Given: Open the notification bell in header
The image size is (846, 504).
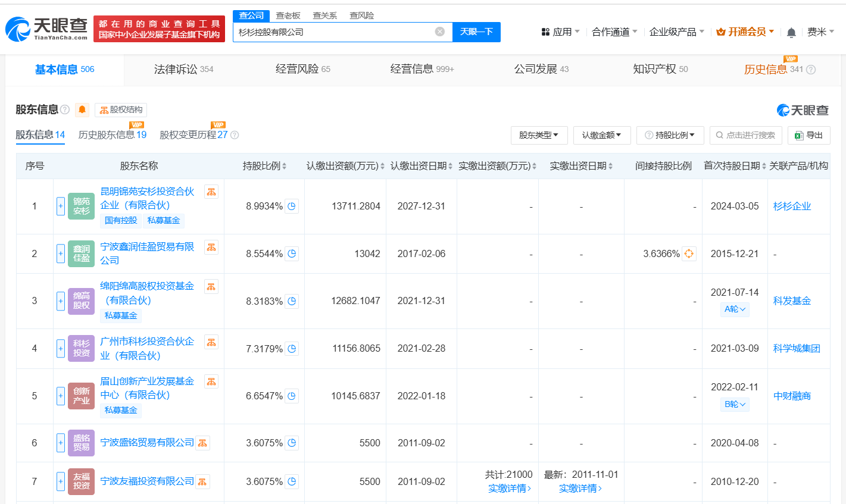Looking at the screenshot, I should coord(791,32).
